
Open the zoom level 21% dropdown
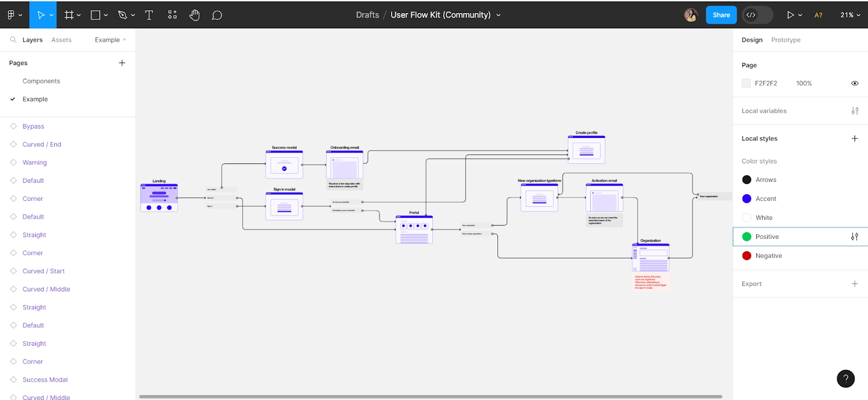click(850, 15)
